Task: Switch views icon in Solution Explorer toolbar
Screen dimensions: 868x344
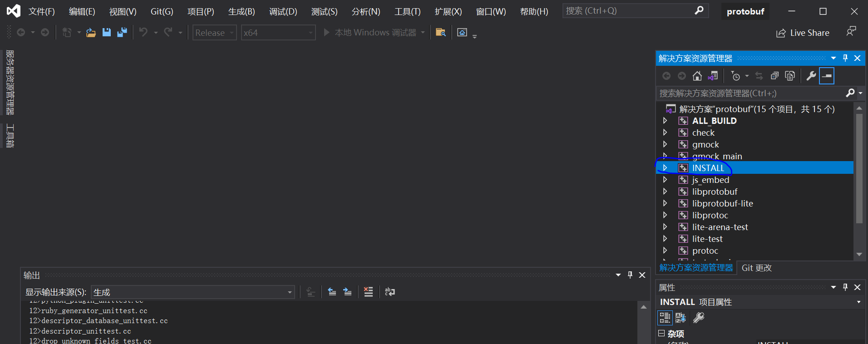Action: 713,76
